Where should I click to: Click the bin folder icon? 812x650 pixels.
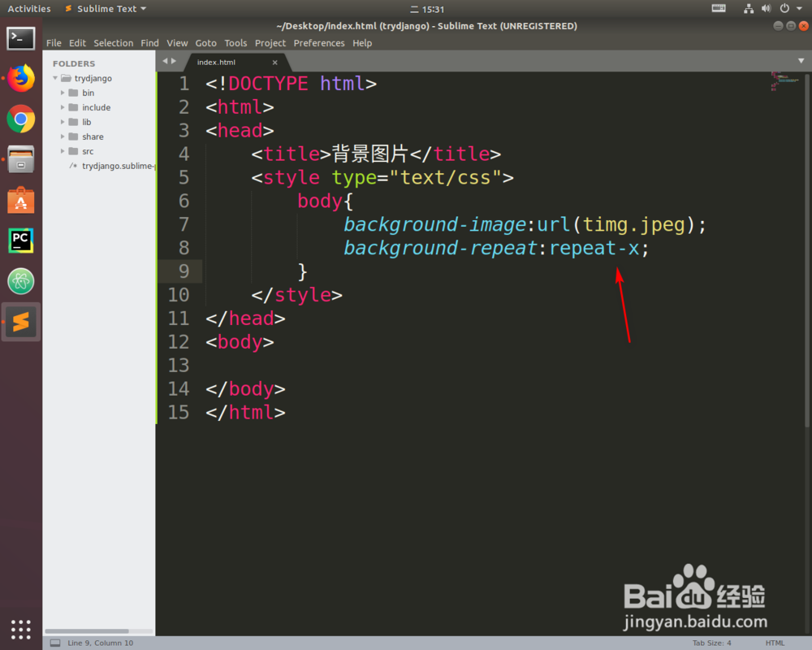click(x=74, y=93)
